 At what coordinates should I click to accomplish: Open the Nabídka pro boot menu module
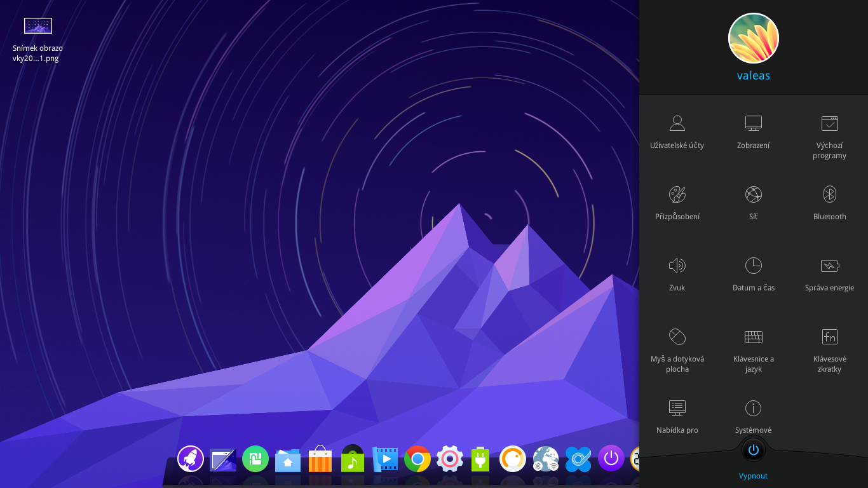tap(677, 417)
